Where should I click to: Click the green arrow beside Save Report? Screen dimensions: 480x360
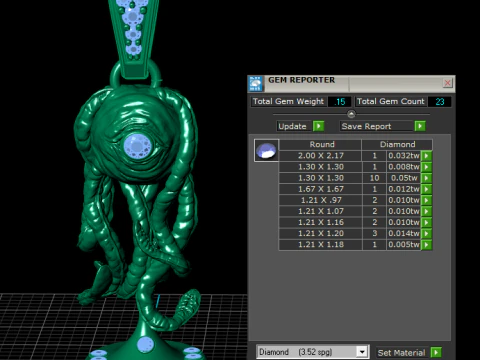pyautogui.click(x=420, y=126)
